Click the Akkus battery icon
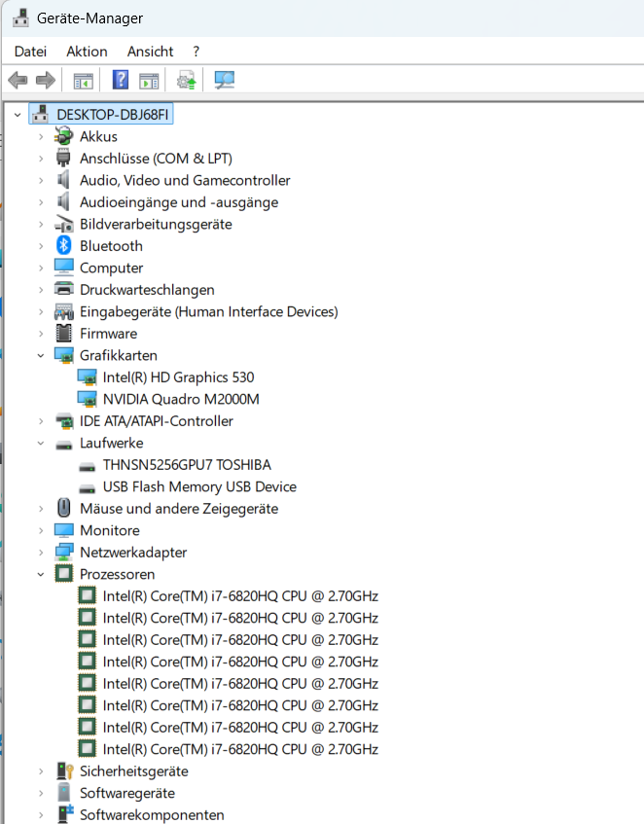The width and height of the screenshot is (644, 824). click(x=63, y=136)
